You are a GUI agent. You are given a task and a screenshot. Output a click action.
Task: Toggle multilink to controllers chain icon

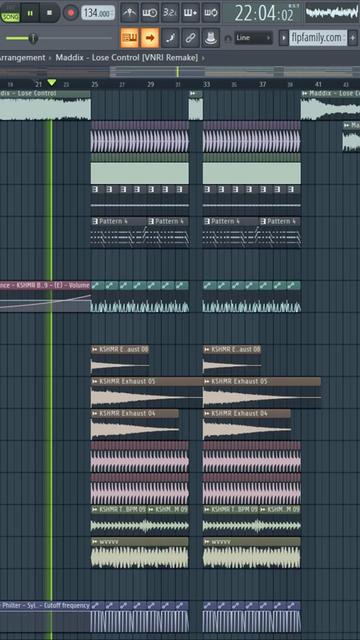click(x=191, y=38)
